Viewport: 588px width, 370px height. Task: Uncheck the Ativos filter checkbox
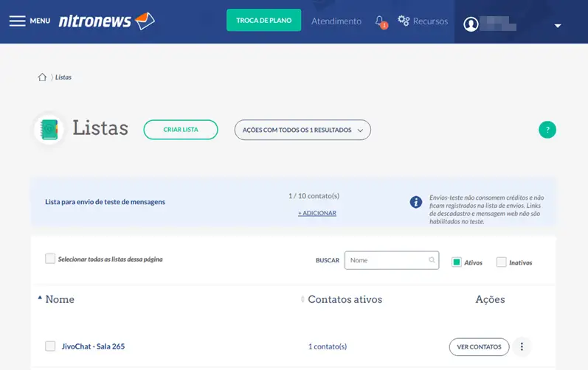(x=457, y=262)
